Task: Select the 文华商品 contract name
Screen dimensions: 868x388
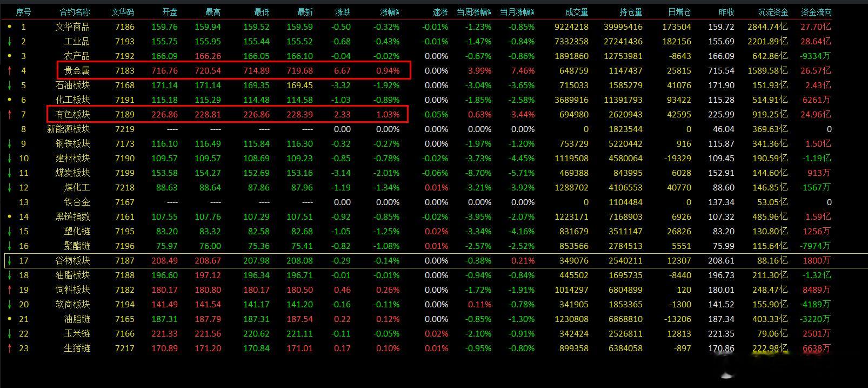Action: (72, 27)
